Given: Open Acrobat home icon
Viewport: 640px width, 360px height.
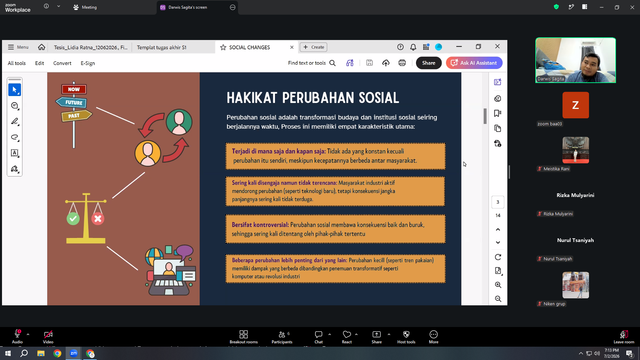Looking at the screenshot, I should click(42, 47).
